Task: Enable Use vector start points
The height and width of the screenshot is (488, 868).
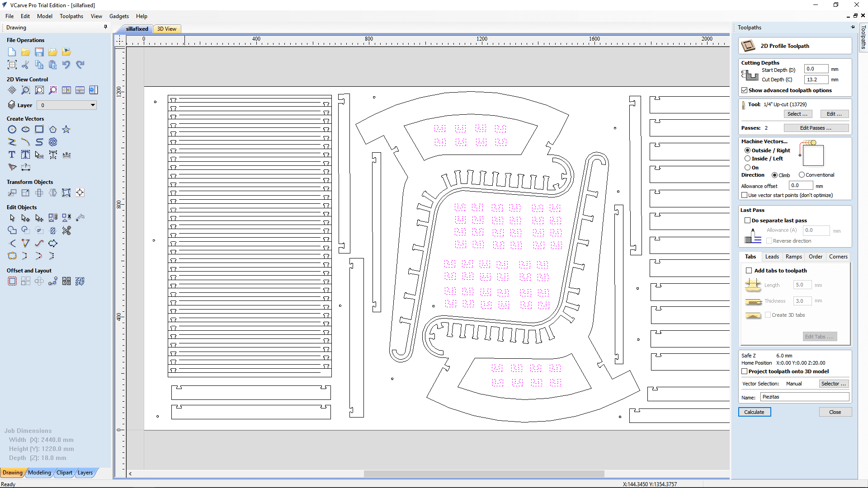Action: (744, 195)
